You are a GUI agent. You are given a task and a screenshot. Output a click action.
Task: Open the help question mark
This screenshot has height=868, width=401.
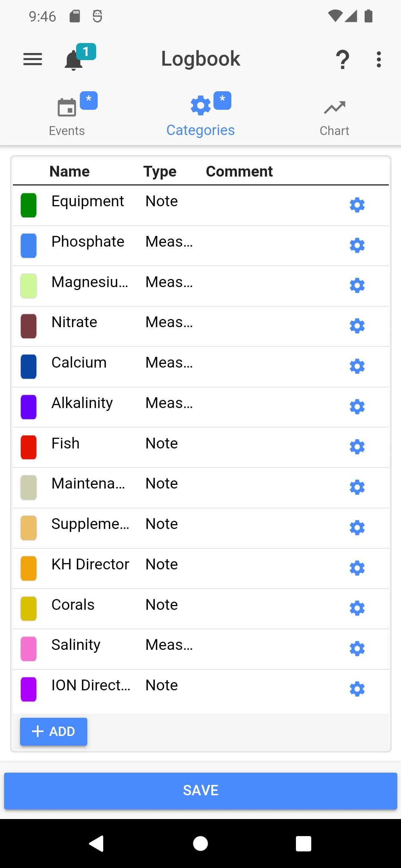[x=342, y=59]
